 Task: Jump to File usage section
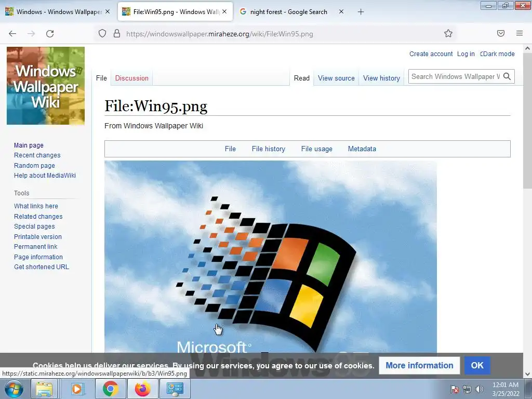tap(316, 149)
